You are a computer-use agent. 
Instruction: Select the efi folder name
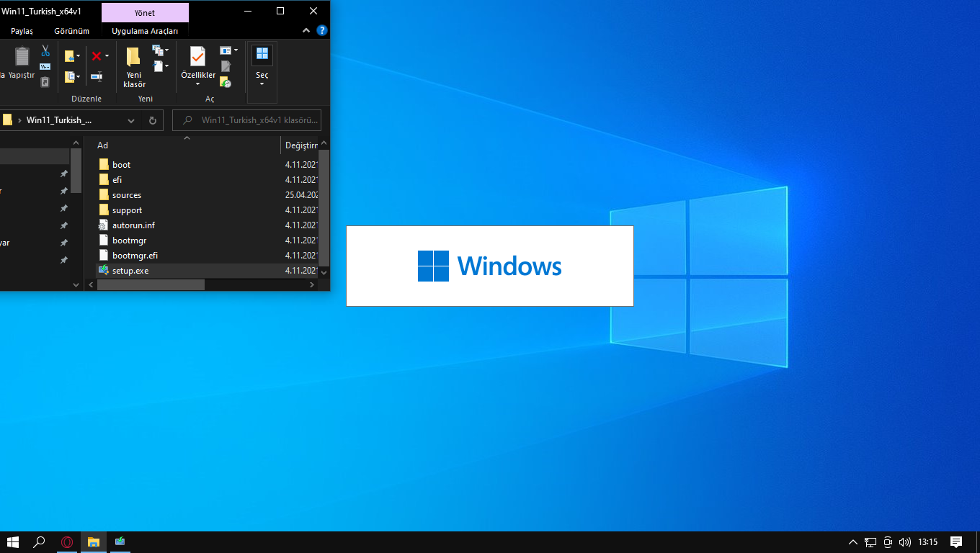[117, 180]
